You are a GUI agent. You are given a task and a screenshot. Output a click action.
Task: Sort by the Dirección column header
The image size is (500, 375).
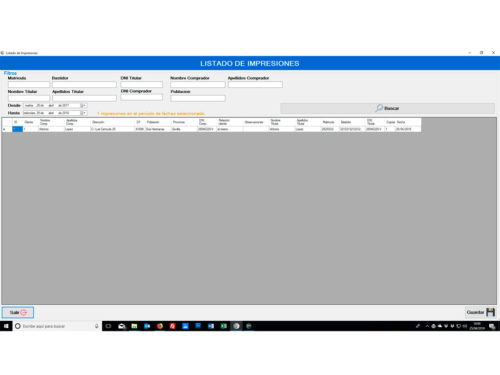[112, 122]
